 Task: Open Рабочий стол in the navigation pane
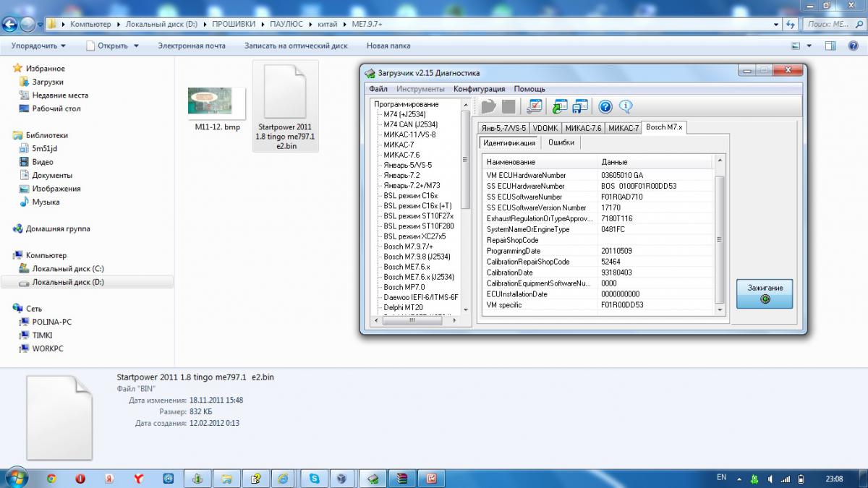click(x=56, y=108)
